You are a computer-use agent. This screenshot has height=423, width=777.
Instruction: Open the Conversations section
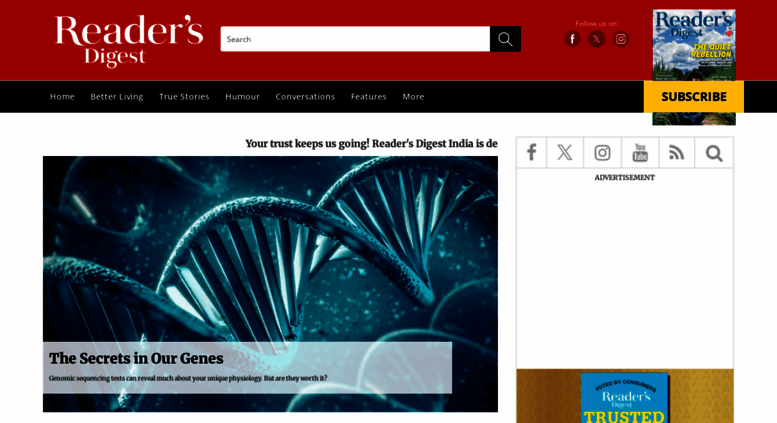pyautogui.click(x=305, y=97)
